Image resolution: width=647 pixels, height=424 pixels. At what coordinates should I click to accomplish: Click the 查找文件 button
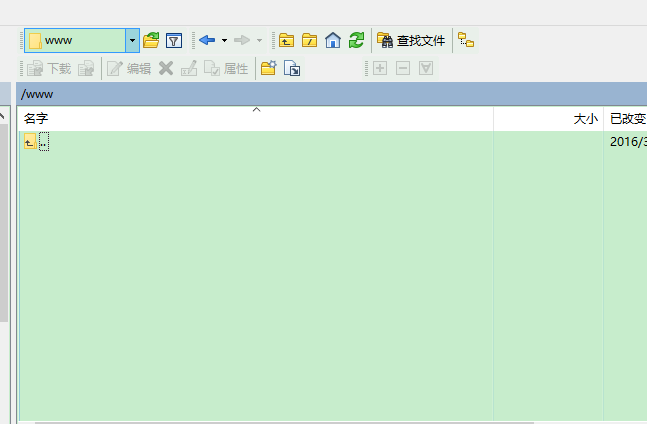[x=411, y=41]
